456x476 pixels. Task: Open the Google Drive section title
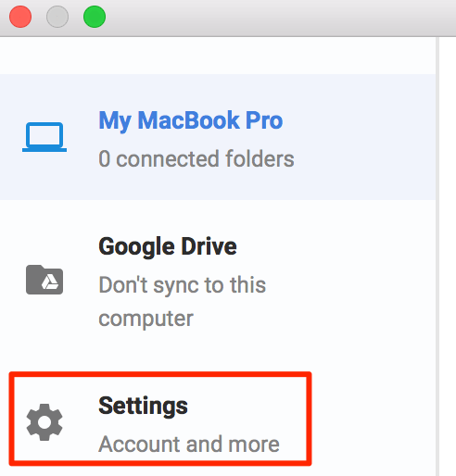point(168,246)
